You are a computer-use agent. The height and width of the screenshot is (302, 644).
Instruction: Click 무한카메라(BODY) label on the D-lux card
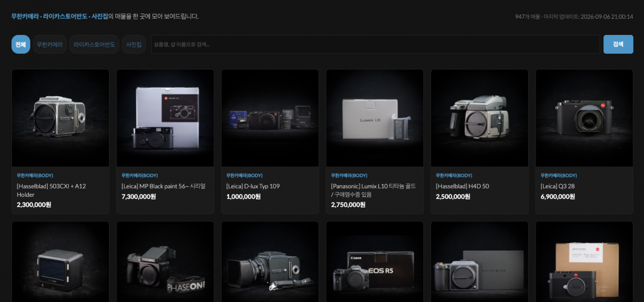[244, 175]
